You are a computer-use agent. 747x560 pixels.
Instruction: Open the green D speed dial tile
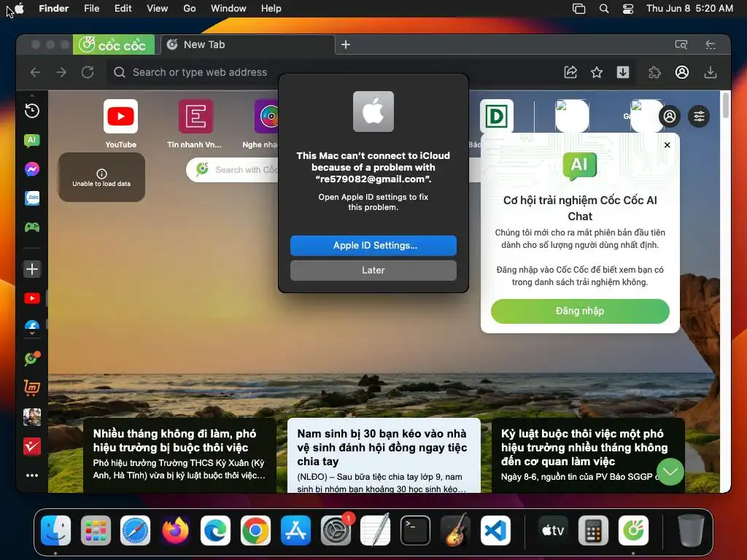[496, 116]
